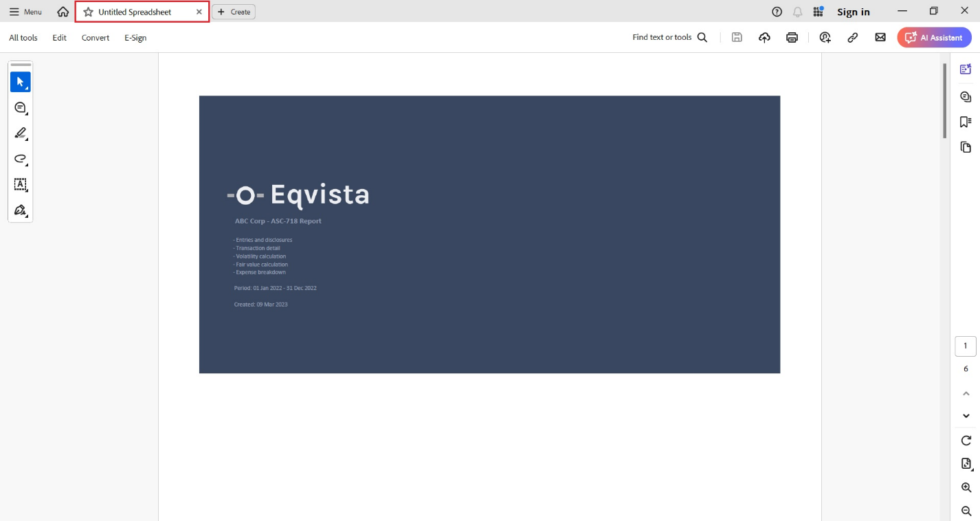The height and width of the screenshot is (521, 980).
Task: Select the Untitled Spreadsheet tab
Action: (142, 12)
